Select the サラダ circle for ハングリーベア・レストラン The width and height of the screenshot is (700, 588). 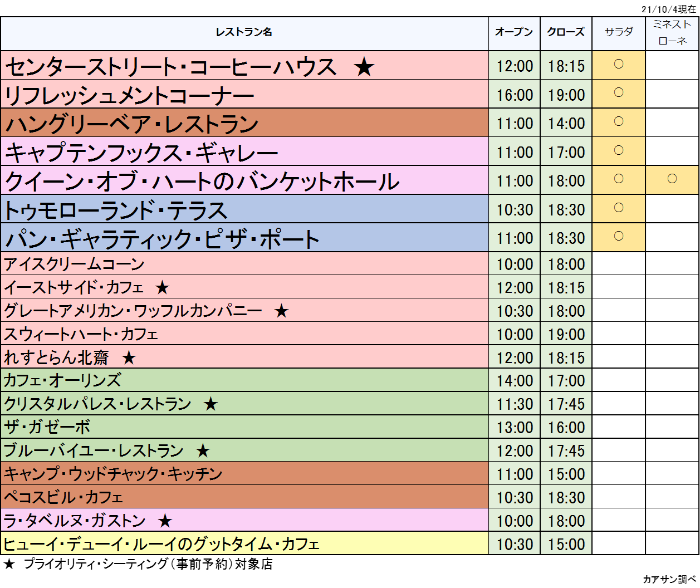(x=618, y=121)
